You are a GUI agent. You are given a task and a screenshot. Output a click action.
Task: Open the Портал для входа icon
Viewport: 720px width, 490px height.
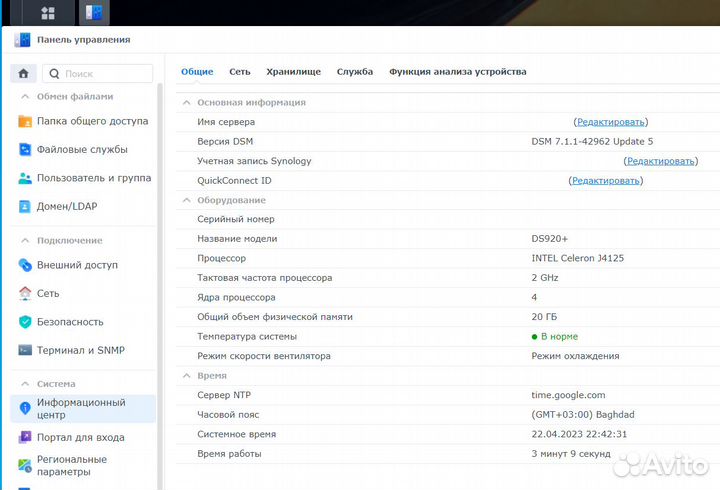pos(25,437)
